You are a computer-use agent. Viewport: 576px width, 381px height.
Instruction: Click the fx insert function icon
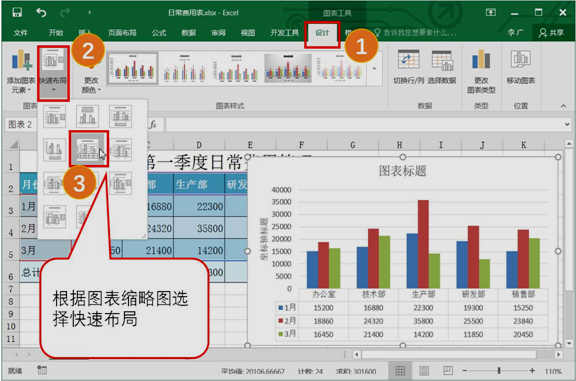[x=153, y=125]
